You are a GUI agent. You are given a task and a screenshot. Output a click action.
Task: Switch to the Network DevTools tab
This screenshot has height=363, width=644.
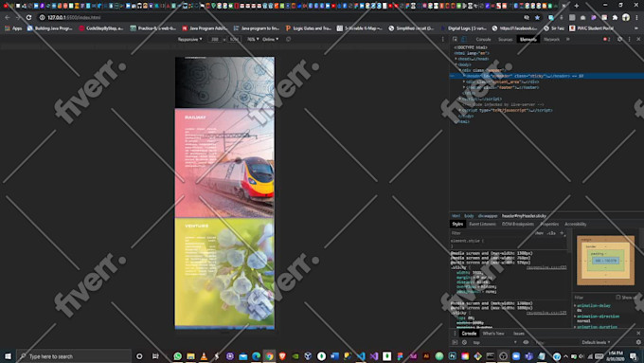(x=551, y=40)
